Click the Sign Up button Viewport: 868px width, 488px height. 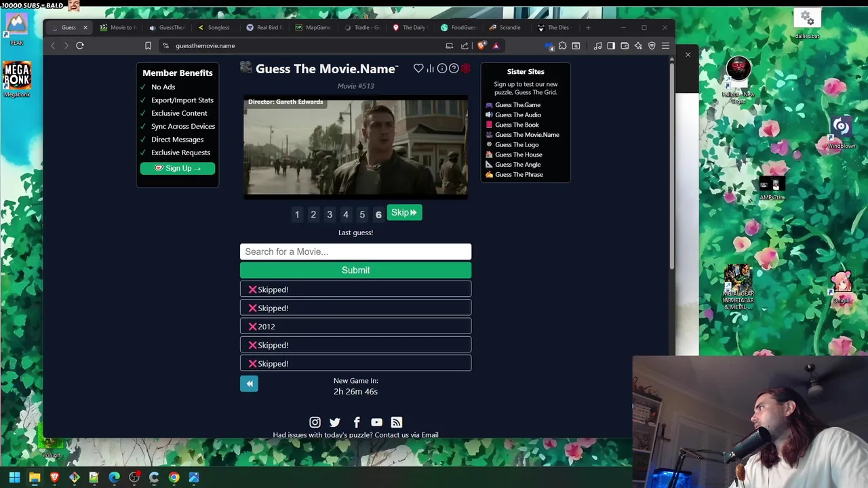178,168
